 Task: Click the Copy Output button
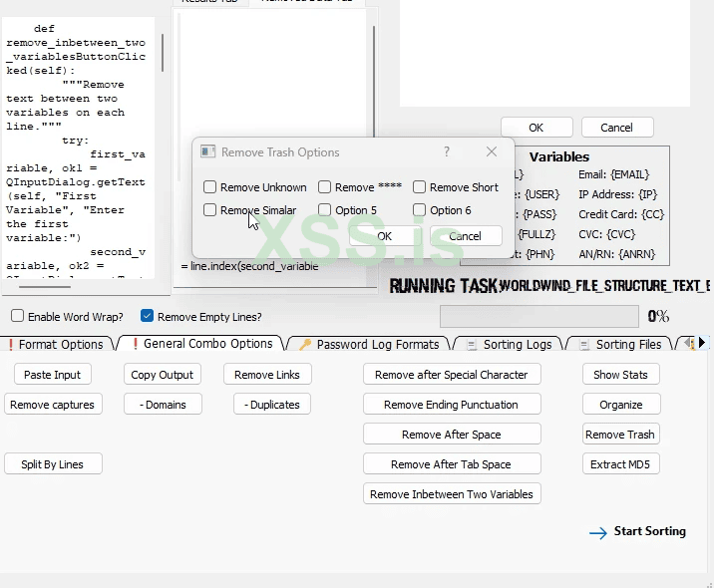pyautogui.click(x=163, y=375)
